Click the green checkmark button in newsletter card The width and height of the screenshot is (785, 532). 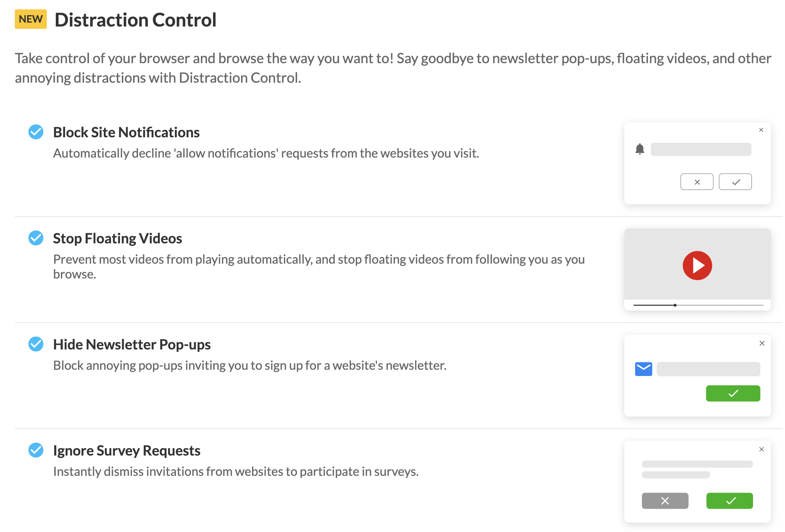pos(733,394)
